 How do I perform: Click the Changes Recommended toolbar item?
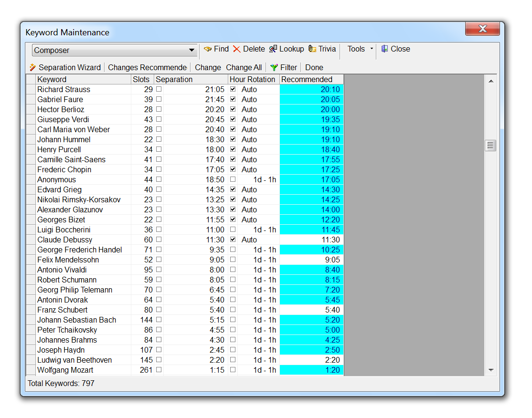147,68
